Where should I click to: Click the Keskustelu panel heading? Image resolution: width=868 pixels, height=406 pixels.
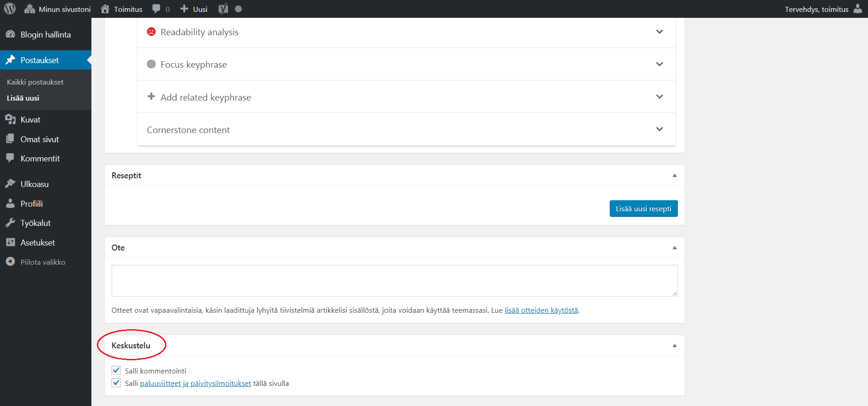131,345
